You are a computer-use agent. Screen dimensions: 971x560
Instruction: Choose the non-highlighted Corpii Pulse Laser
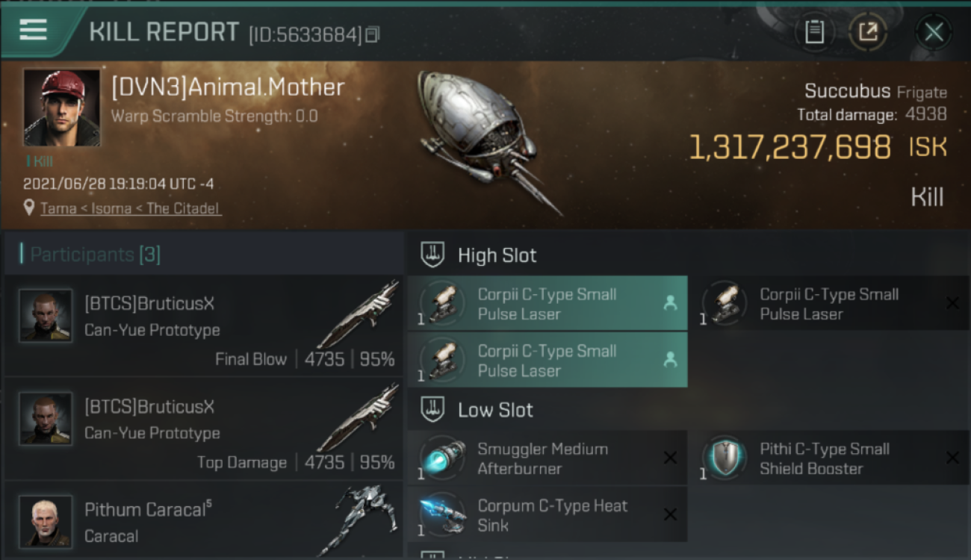pos(835,303)
